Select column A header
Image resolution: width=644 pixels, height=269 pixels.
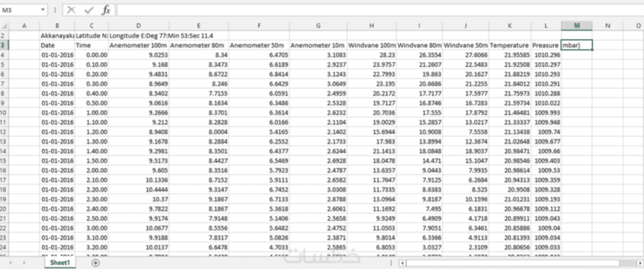24,26
